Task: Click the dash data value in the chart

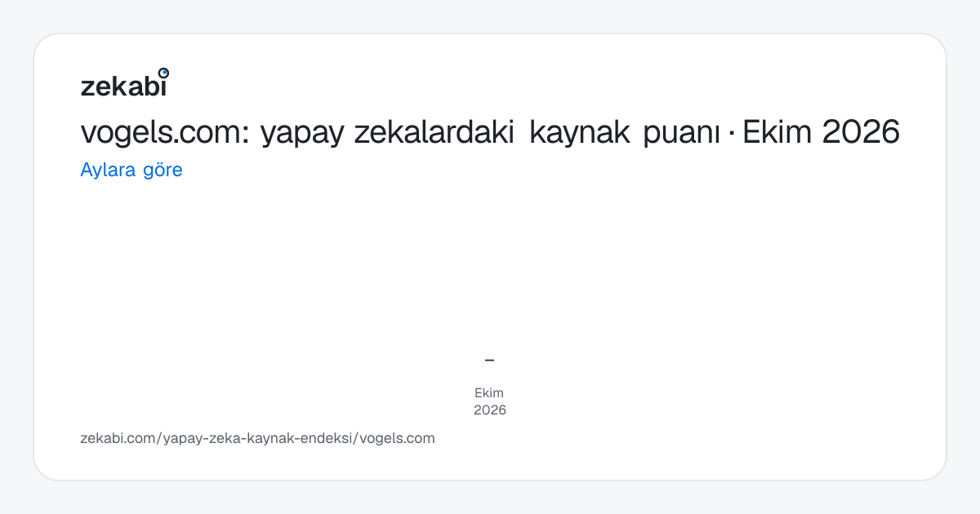Action: click(x=490, y=360)
